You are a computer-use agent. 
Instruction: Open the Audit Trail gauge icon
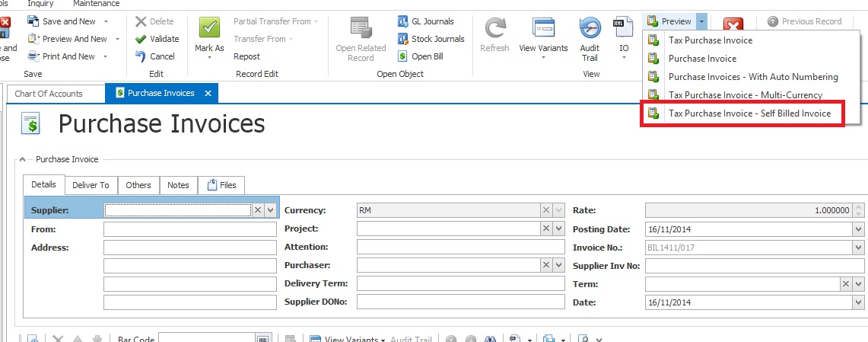click(590, 27)
